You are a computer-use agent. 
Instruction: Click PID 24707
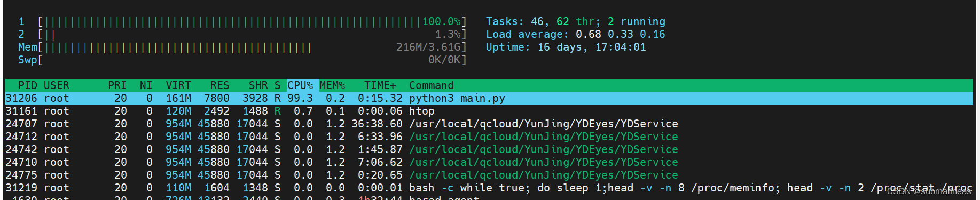tap(21, 124)
